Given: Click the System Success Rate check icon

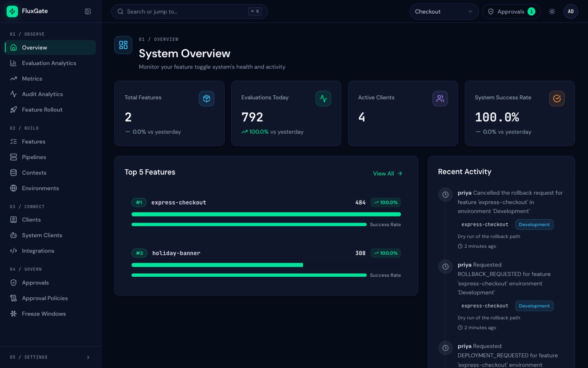Looking at the screenshot, I should tap(557, 99).
